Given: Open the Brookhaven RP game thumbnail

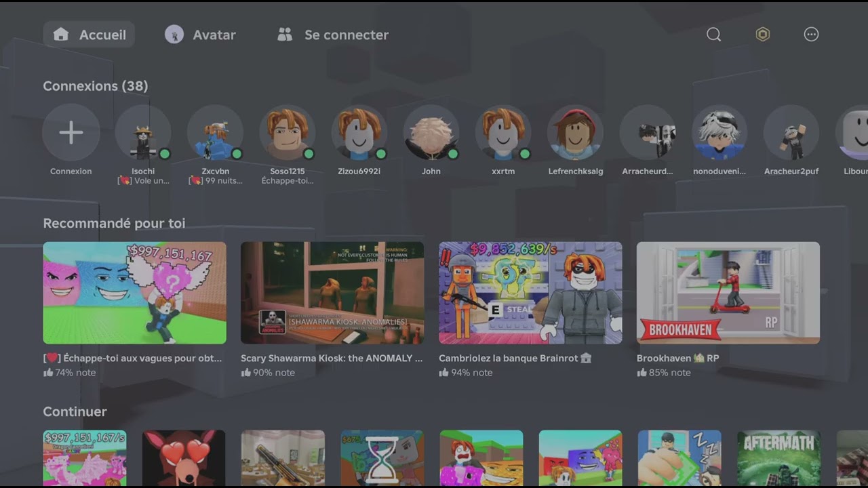Looking at the screenshot, I should tap(728, 293).
